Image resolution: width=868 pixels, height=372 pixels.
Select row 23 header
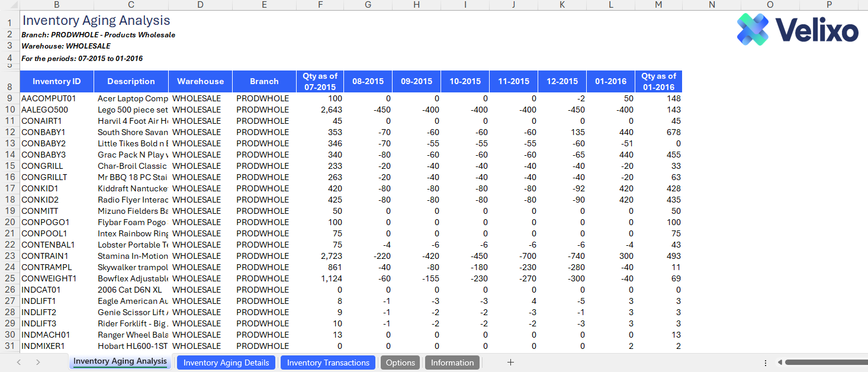point(9,256)
